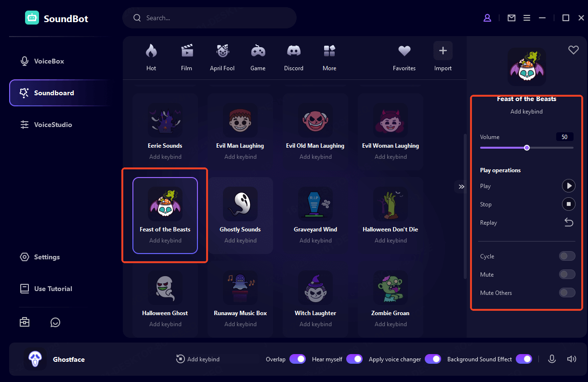Click Add keybind under Ghostly Sounds
588x382 pixels.
click(240, 241)
